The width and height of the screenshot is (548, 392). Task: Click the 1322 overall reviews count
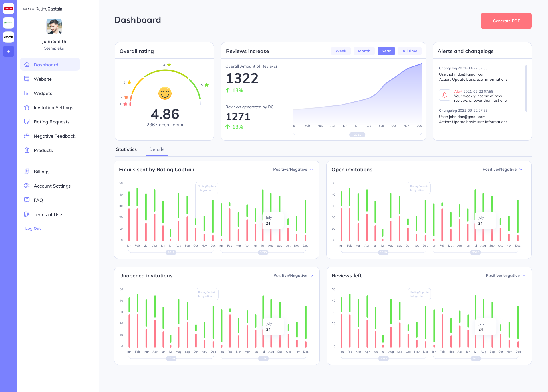coord(242,78)
